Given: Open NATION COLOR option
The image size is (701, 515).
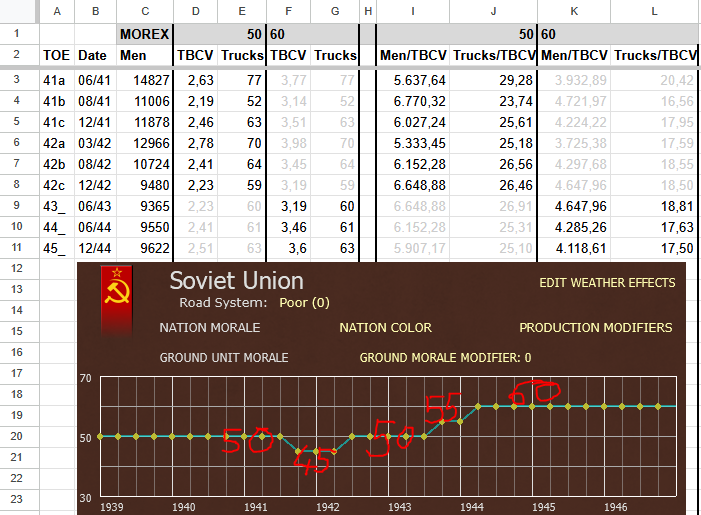Looking at the screenshot, I should pyautogui.click(x=385, y=328).
